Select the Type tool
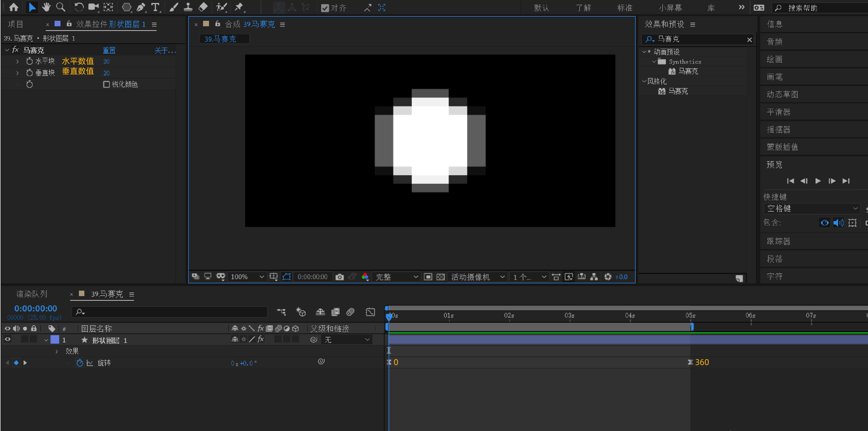This screenshot has width=868, height=431. point(155,7)
